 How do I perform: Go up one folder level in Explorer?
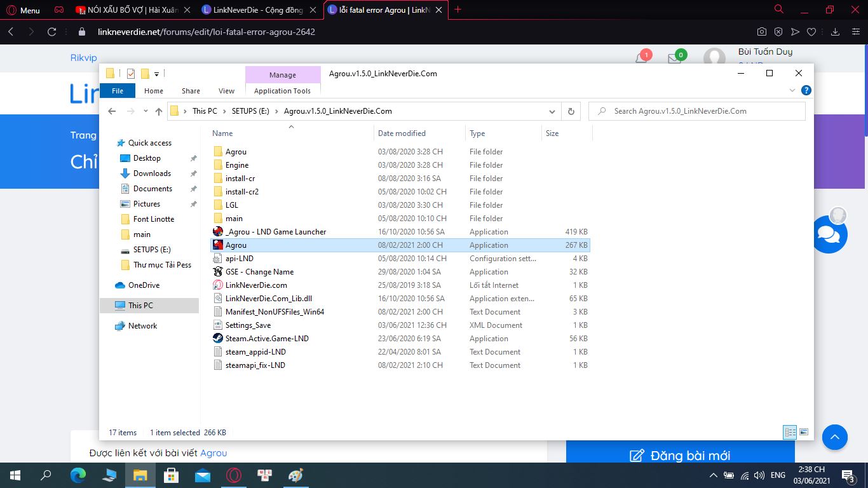pos(159,111)
